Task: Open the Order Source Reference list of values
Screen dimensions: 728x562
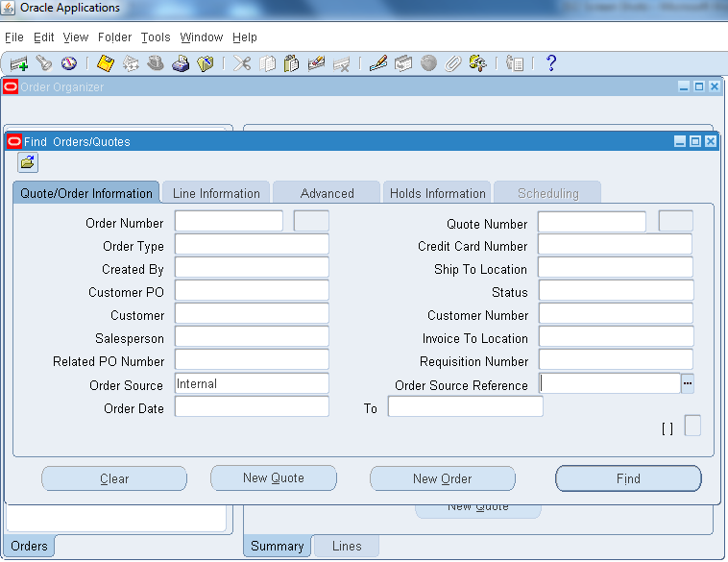Action: coord(688,383)
